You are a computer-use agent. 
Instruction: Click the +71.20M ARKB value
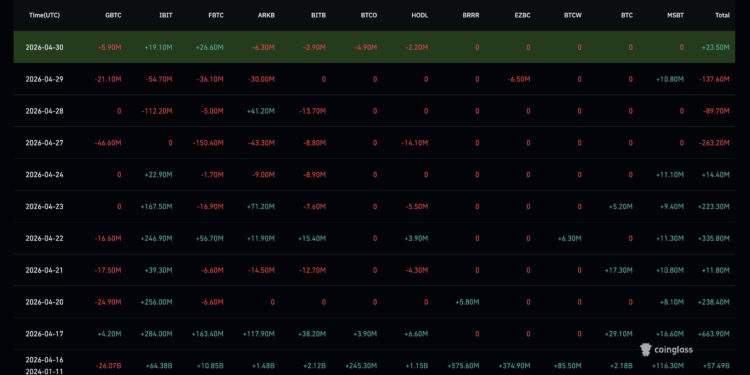[261, 207]
